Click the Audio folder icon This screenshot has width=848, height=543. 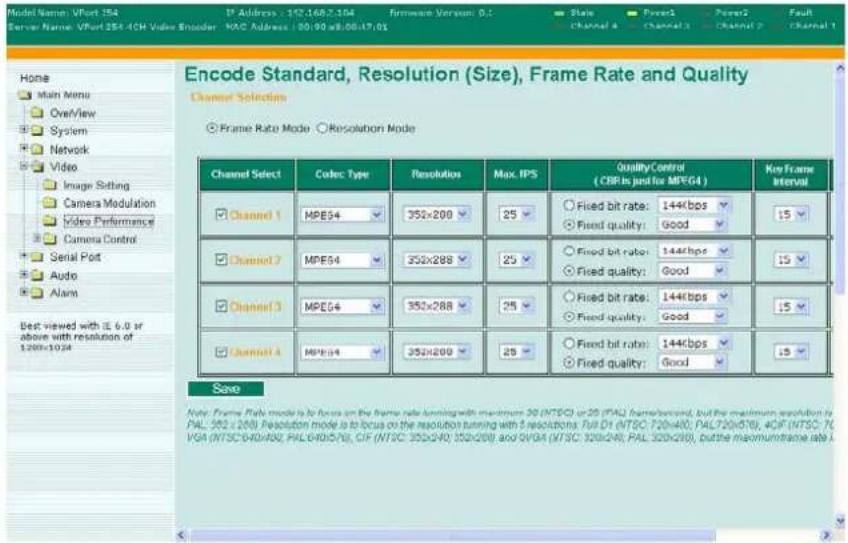37,275
